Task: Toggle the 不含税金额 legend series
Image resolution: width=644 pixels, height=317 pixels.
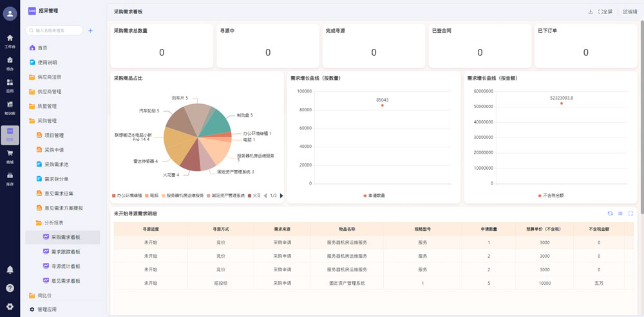Action: click(x=551, y=195)
